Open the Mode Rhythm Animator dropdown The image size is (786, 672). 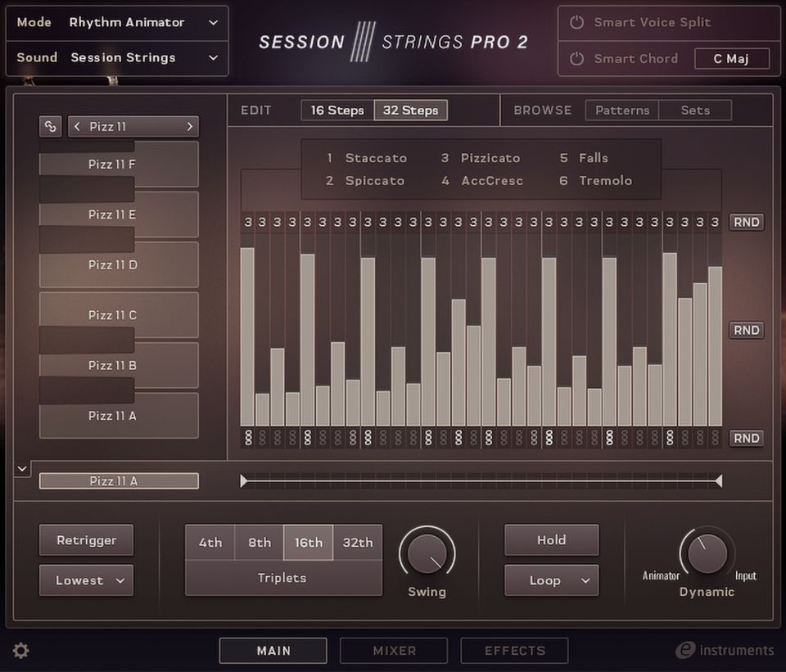point(117,23)
